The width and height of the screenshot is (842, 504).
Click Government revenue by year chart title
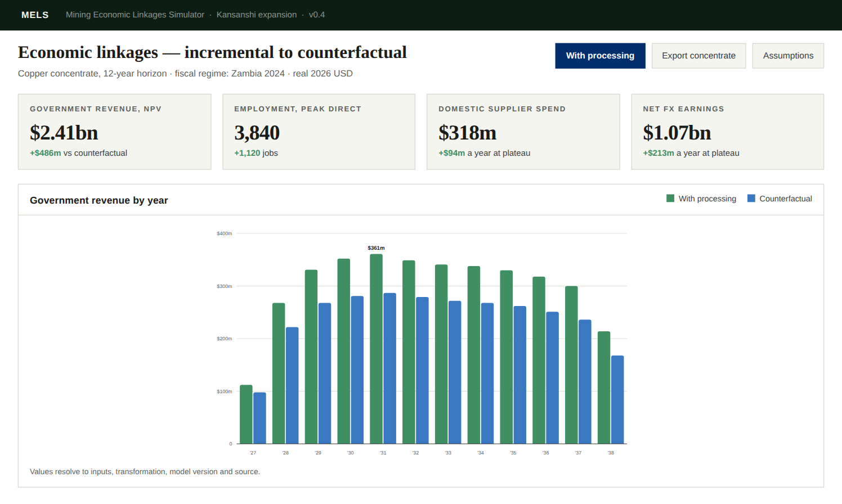tap(99, 200)
